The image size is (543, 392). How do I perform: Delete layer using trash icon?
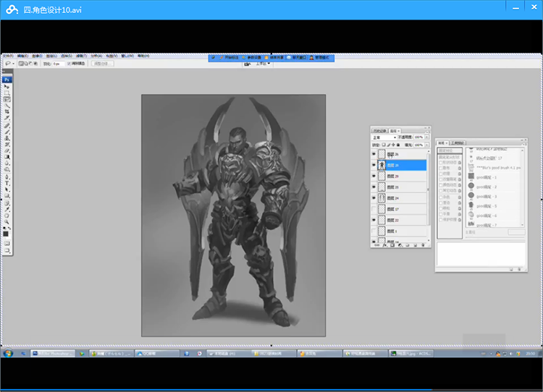coord(423,245)
